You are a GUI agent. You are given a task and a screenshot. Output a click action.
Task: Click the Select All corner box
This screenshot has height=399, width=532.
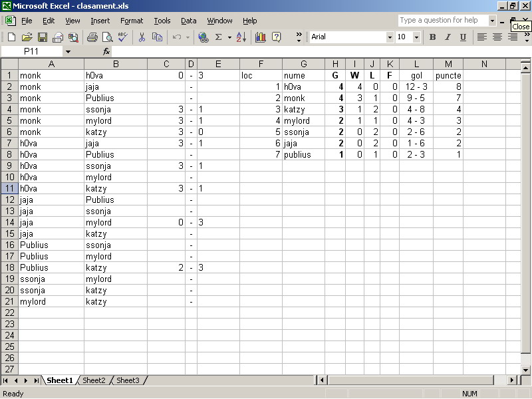point(9,64)
